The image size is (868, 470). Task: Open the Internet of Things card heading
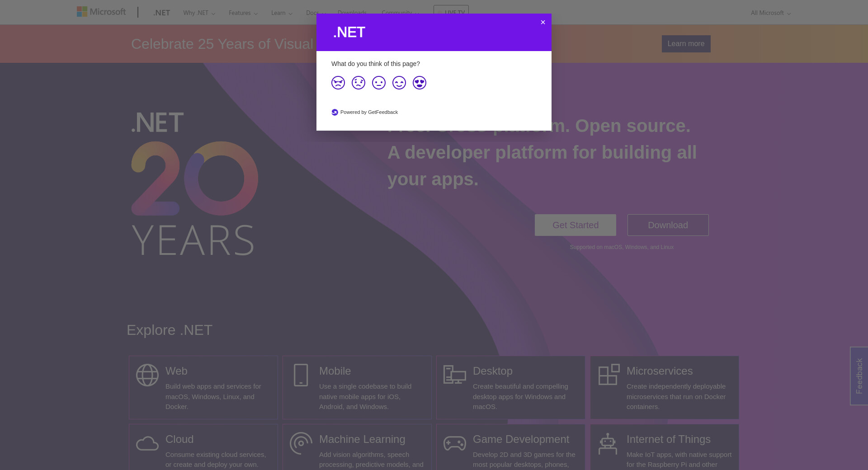pyautogui.click(x=669, y=439)
